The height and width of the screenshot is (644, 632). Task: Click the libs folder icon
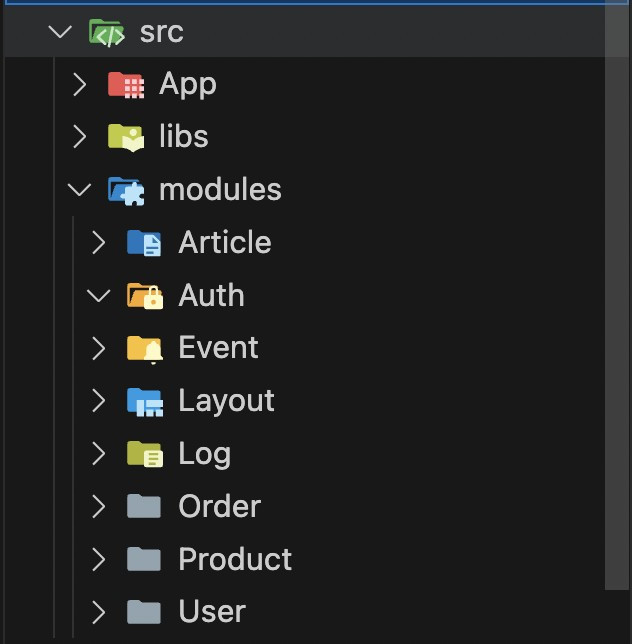[126, 137]
